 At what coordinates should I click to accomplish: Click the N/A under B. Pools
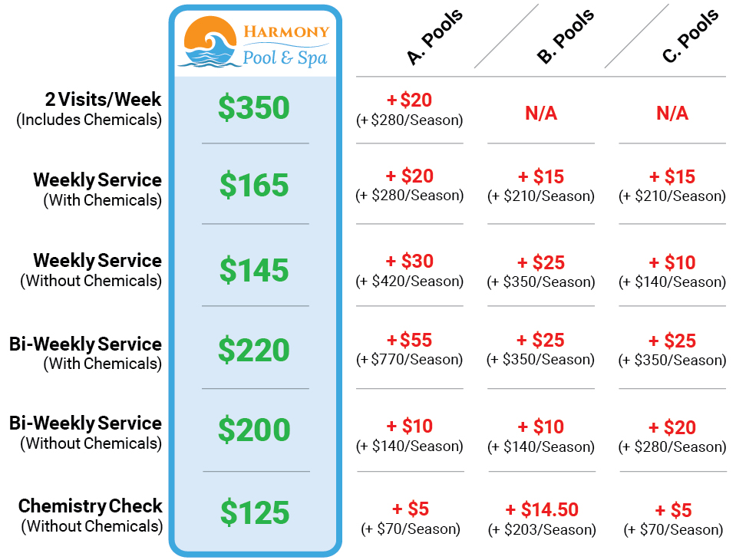(x=541, y=114)
